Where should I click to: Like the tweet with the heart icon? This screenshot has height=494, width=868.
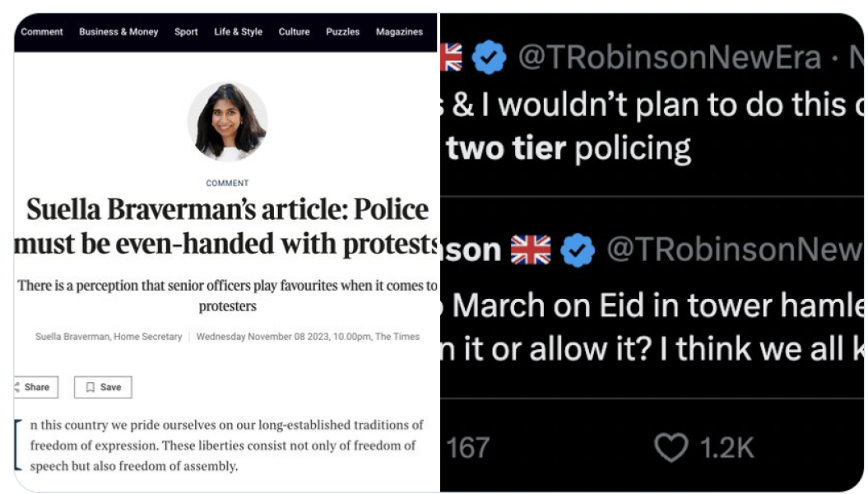pos(670,447)
